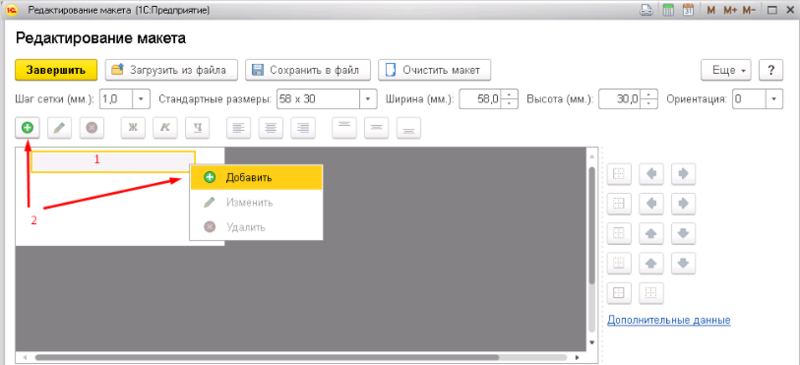This screenshot has height=365, width=800.
Task: Center text horizontally
Action: point(271,128)
